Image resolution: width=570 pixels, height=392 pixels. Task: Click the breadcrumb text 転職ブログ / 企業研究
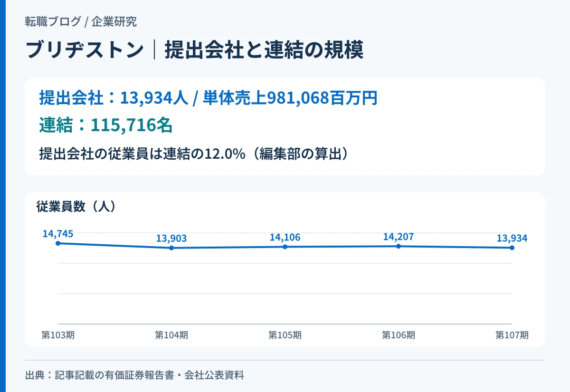(x=81, y=21)
